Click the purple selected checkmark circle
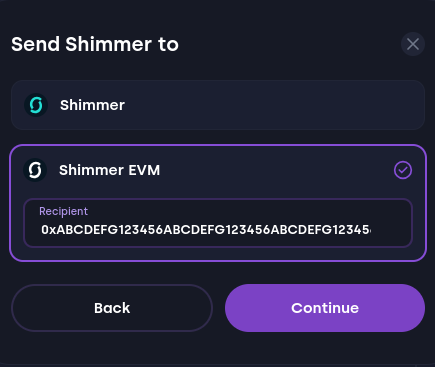Screen dimensions: 435x367 [403, 170]
